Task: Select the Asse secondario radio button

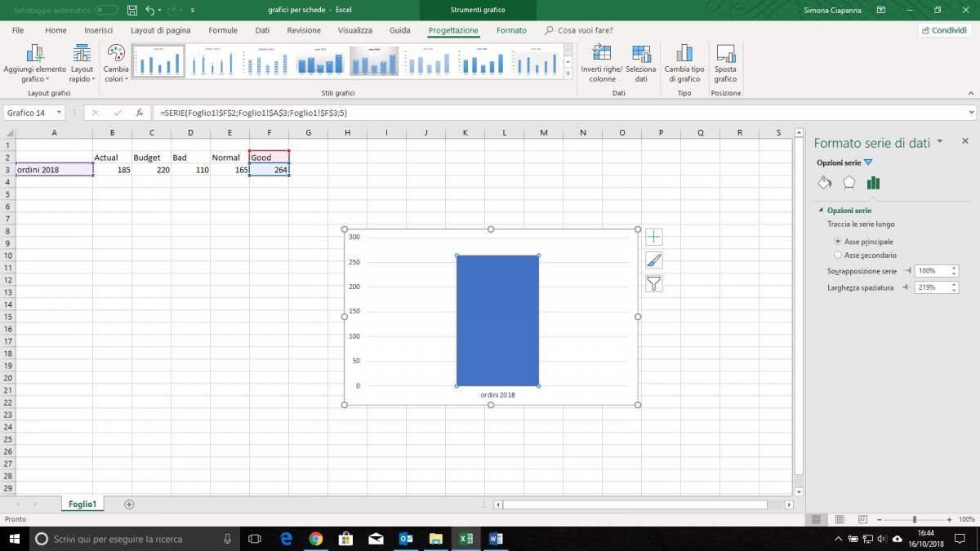Action: [838, 255]
